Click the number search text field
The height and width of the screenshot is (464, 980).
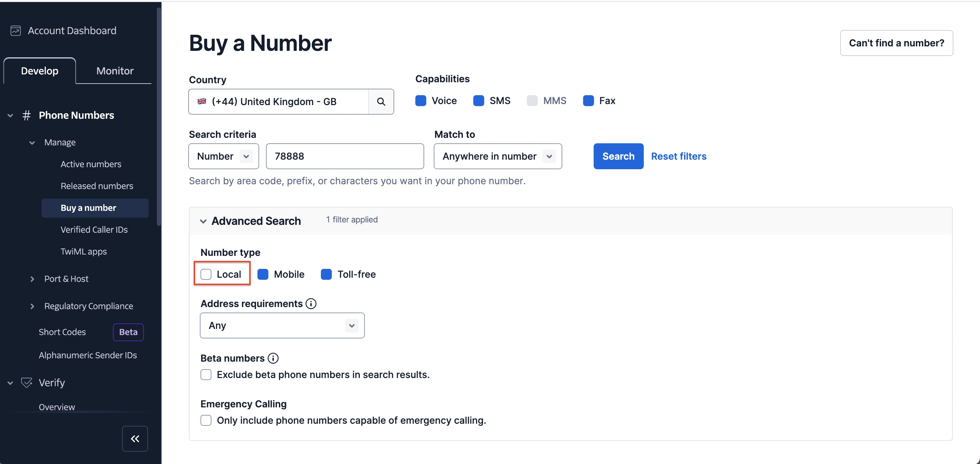pyautogui.click(x=344, y=157)
